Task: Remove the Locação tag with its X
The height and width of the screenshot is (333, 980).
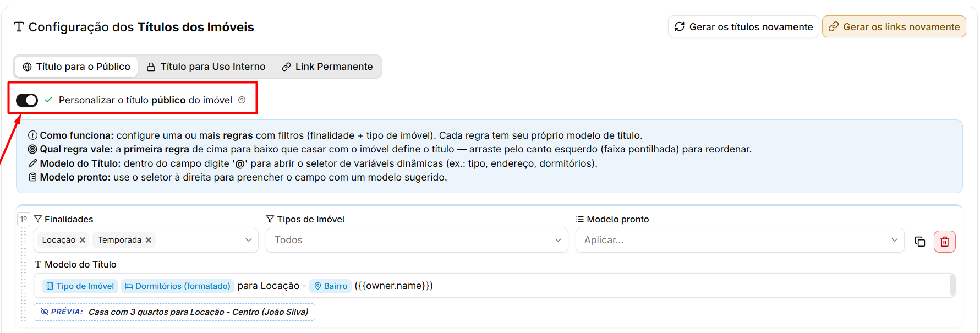Action: (x=83, y=240)
